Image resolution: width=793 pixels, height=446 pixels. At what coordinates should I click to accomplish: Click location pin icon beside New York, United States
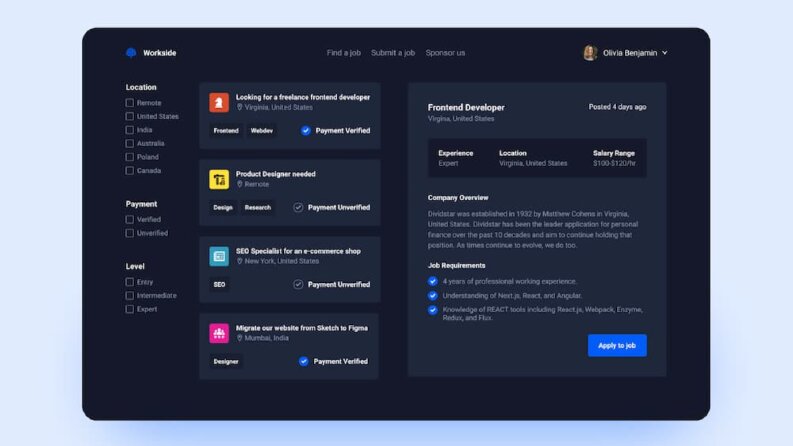tap(240, 261)
